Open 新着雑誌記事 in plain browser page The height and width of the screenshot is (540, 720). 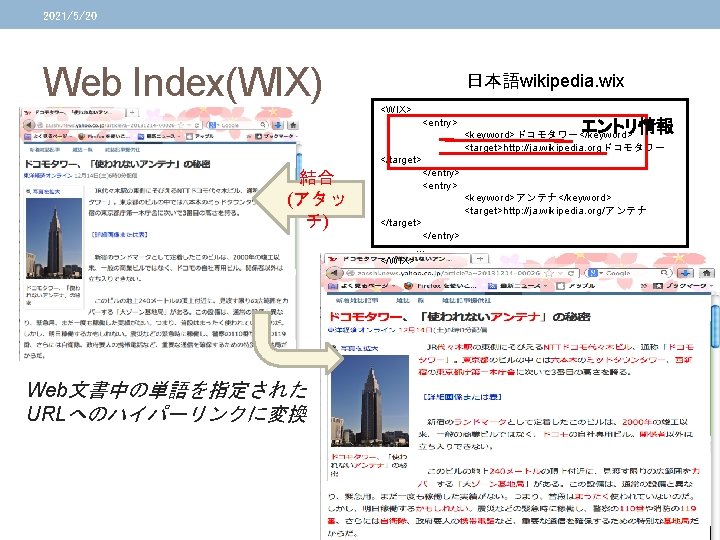45,150
